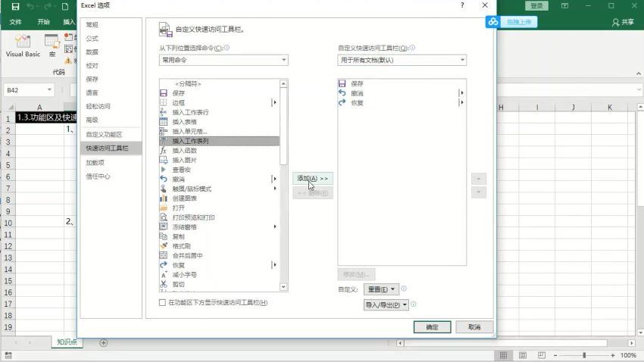Select the 格式刷 format painter command
Image resolution: width=644 pixels, height=362 pixels.
(x=219, y=246)
